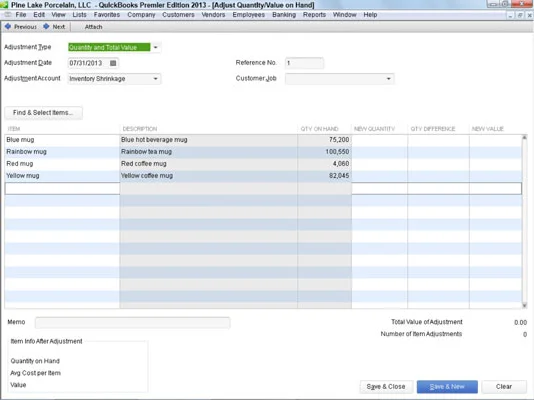
Task: Open the Help menu
Action: point(370,15)
